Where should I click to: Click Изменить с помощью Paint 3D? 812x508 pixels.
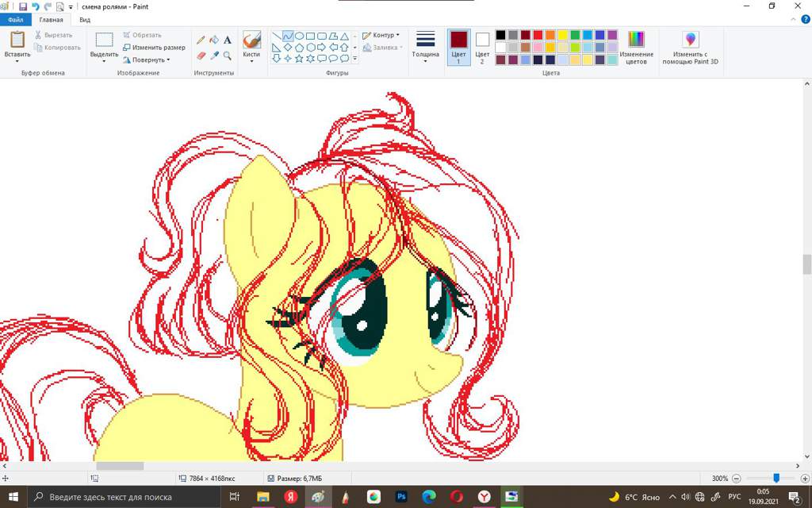(691, 47)
